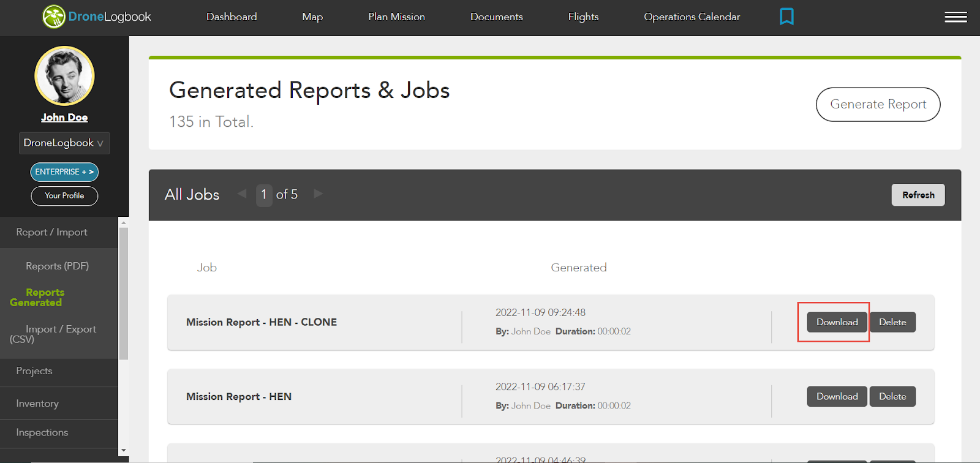Click timestamp 2022-11-09 06:17:37

click(540, 387)
